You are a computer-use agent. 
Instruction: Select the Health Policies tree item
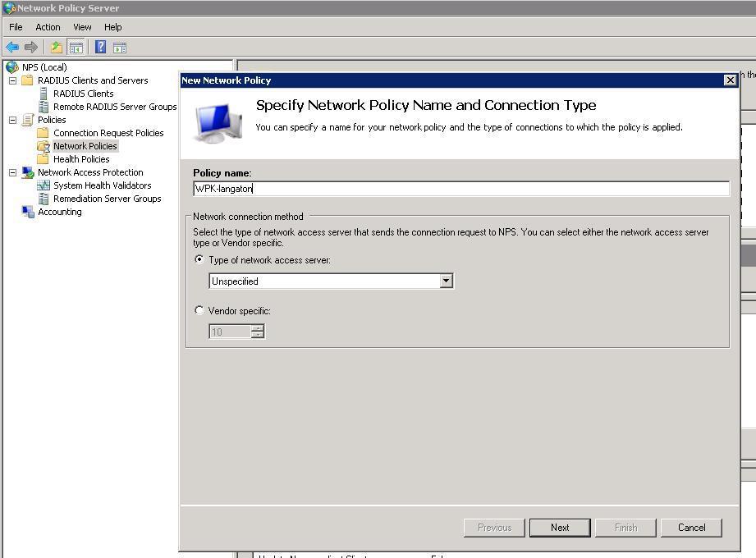coord(81,159)
